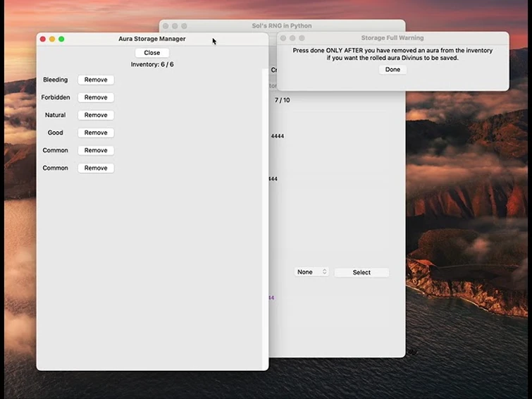Click the black 4444 text in Sol's RNG window
Screen dimensions: 532x399
(x=277, y=136)
